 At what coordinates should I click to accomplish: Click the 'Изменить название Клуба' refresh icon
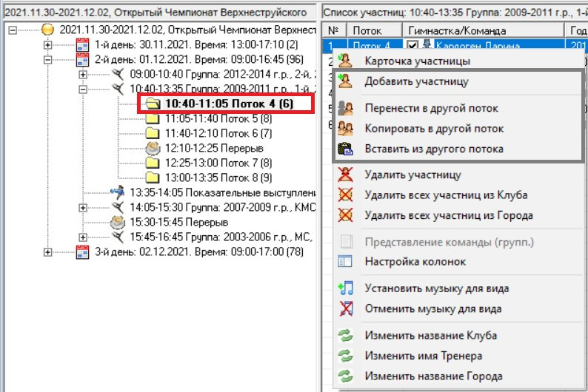(x=345, y=336)
